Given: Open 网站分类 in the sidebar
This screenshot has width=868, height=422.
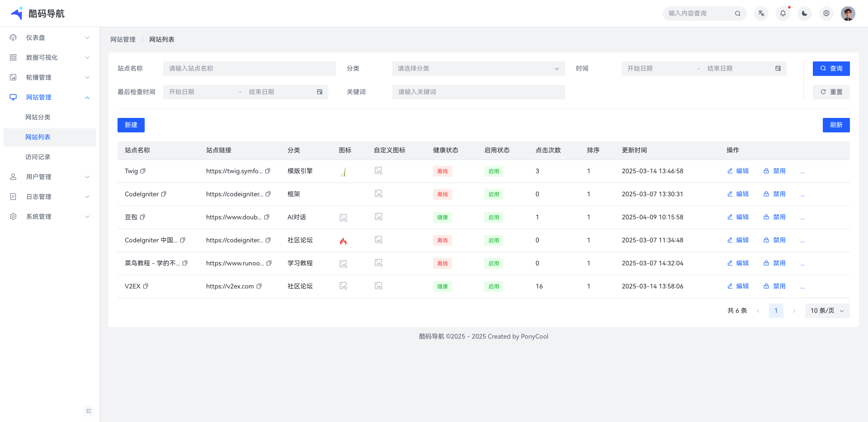Looking at the screenshot, I should click(x=38, y=117).
